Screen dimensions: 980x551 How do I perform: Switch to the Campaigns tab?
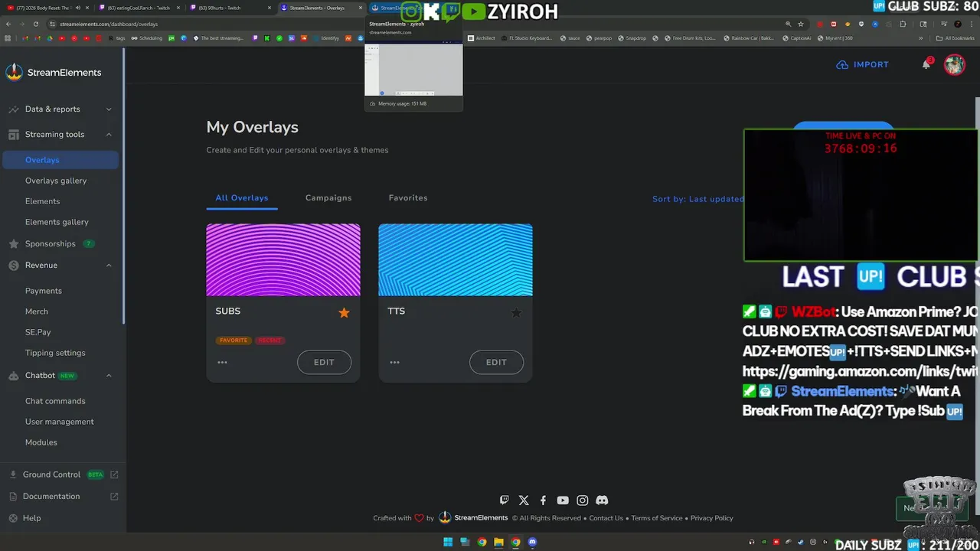328,197
